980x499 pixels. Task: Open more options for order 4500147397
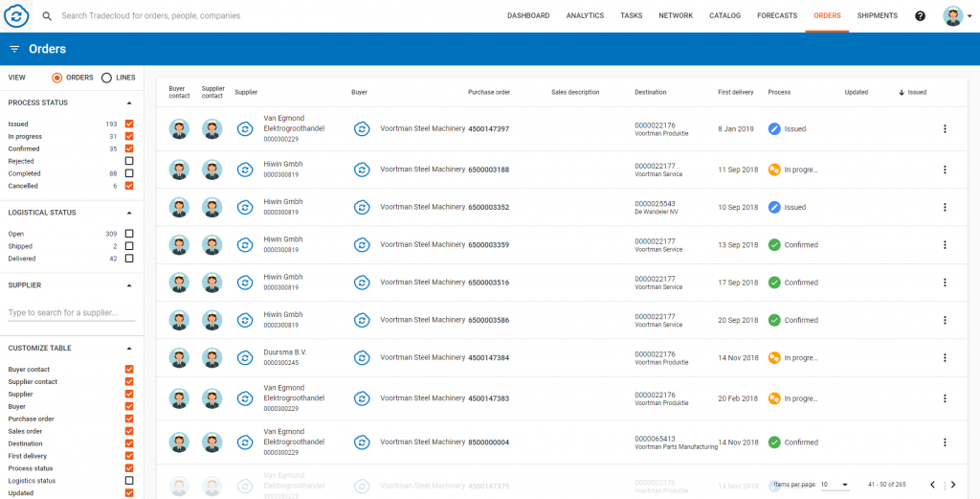(x=945, y=128)
